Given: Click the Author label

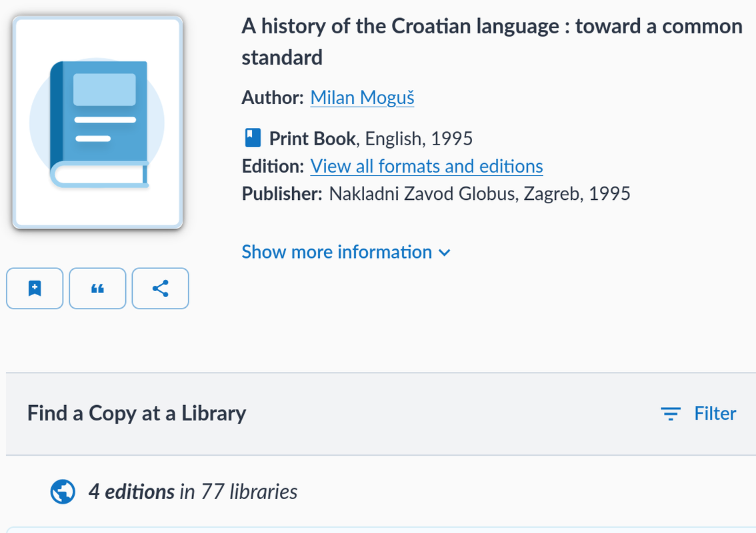Looking at the screenshot, I should (273, 97).
